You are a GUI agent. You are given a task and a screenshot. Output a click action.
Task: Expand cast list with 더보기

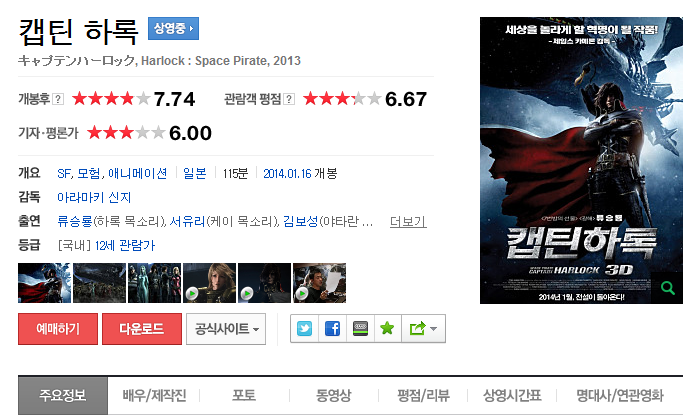tap(408, 221)
